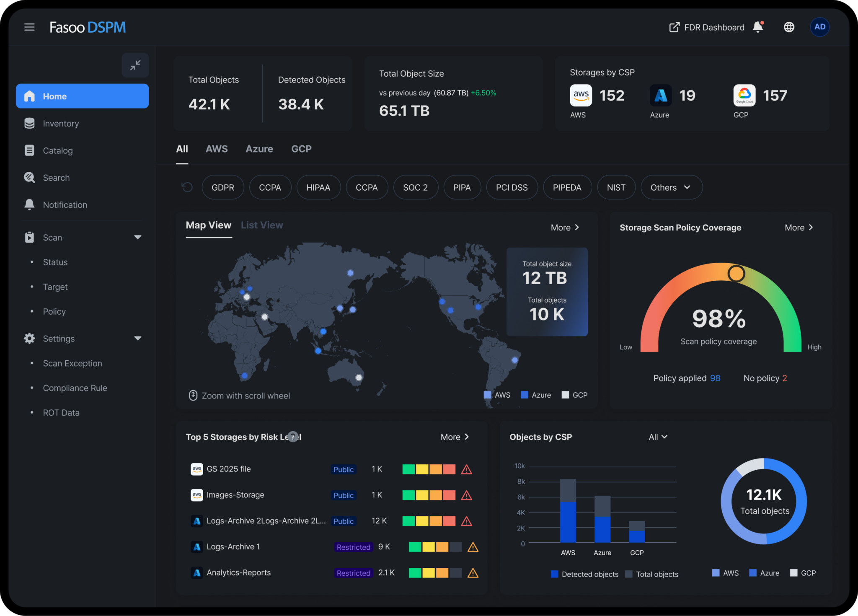Switch to List View on the map
Screen dimensions: 858x616
(261, 225)
